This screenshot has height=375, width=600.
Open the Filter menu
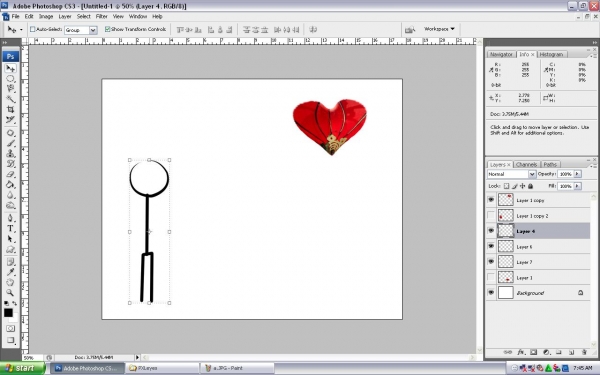click(x=101, y=16)
